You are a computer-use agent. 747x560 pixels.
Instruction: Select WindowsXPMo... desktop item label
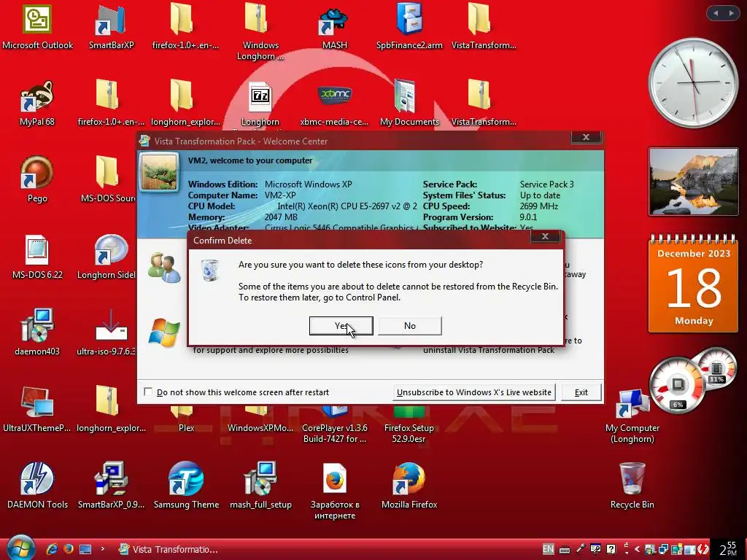tap(260, 427)
